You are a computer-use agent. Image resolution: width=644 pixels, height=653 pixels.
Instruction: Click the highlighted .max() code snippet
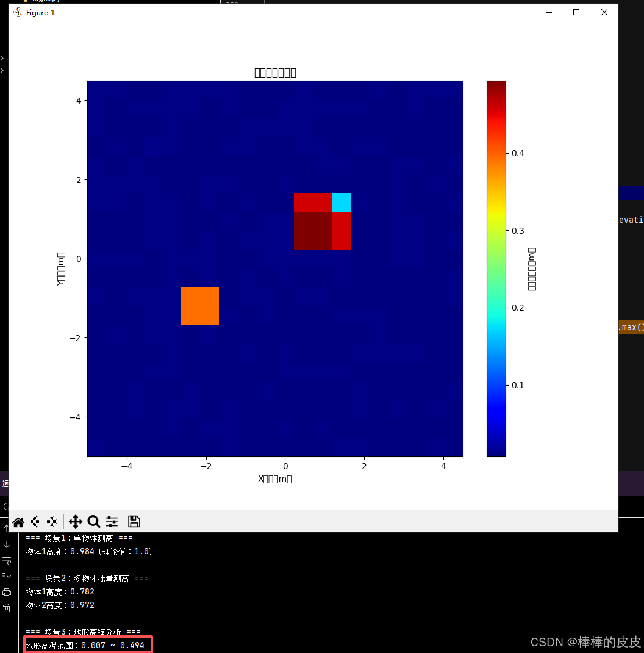[x=632, y=327]
